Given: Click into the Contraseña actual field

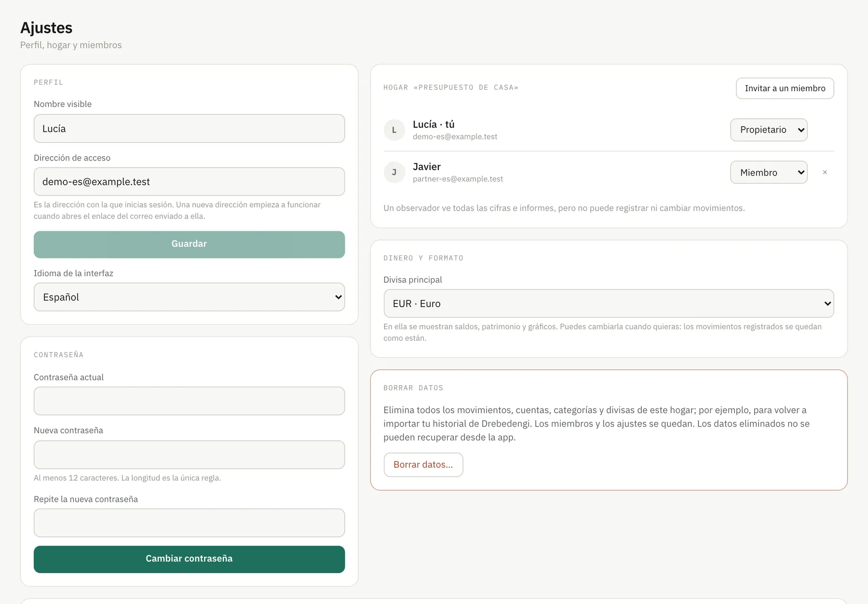Looking at the screenshot, I should (189, 401).
